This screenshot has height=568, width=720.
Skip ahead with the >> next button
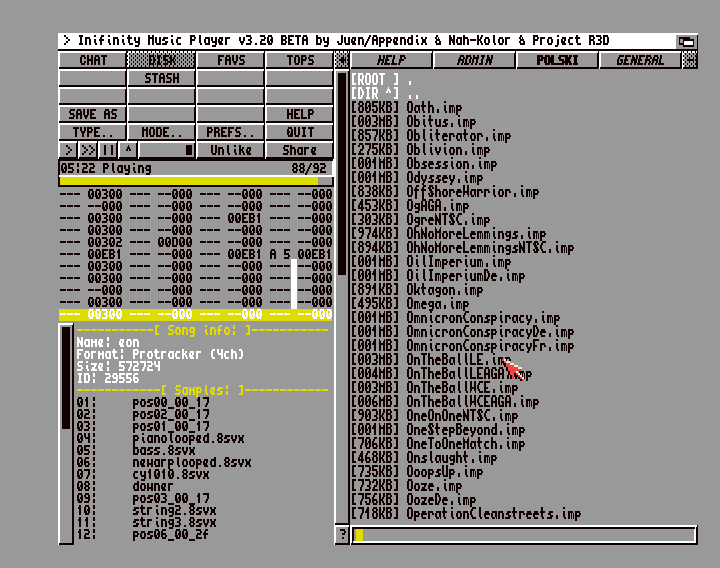tap(88, 150)
